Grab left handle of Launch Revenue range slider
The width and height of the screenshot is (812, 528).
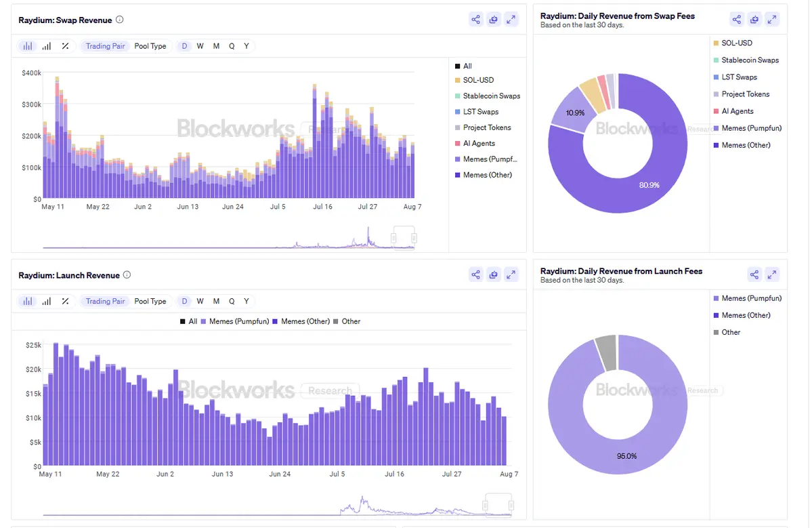click(485, 505)
